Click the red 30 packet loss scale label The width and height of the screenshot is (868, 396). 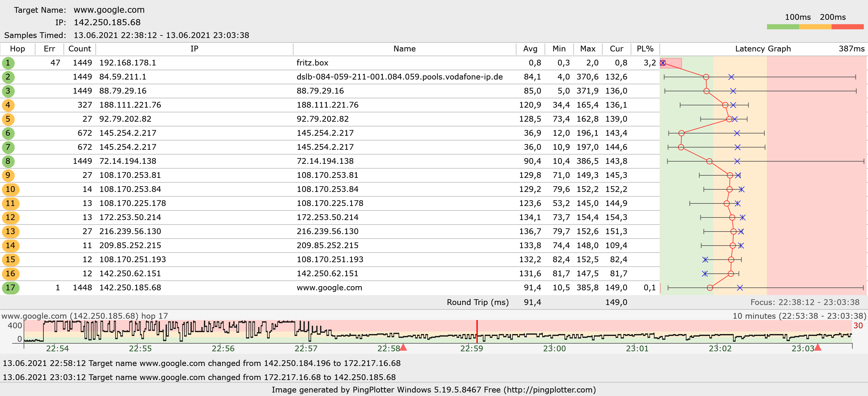pos(858,325)
